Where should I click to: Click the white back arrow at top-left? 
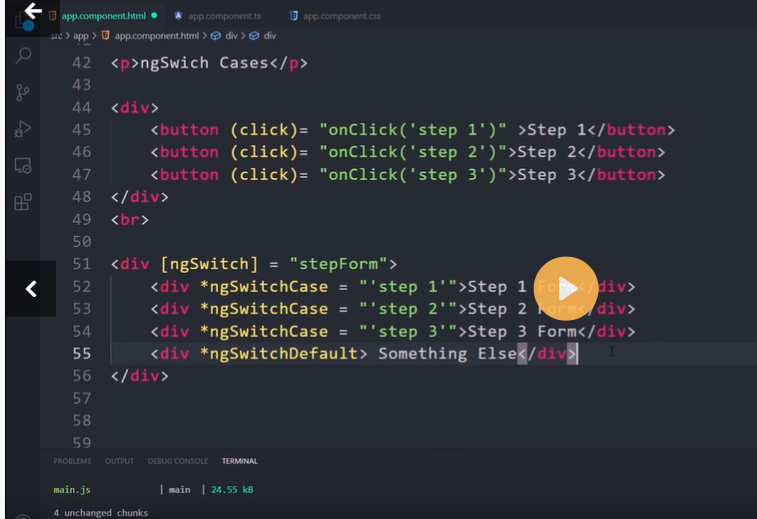(32, 12)
